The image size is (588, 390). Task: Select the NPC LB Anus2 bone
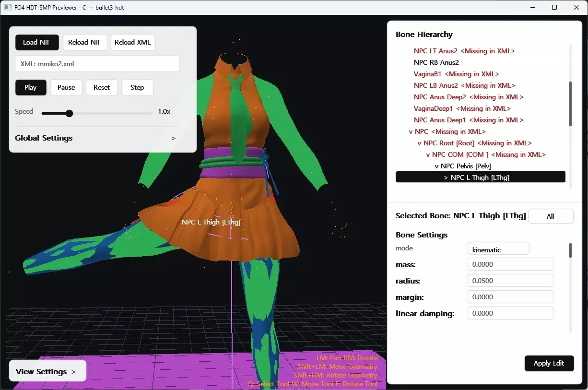point(465,85)
